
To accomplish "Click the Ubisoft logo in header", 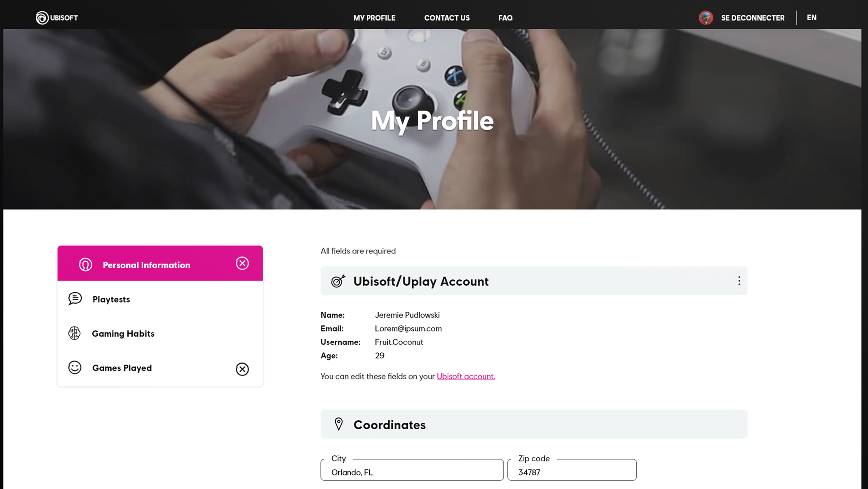I will pyautogui.click(x=57, y=18).
